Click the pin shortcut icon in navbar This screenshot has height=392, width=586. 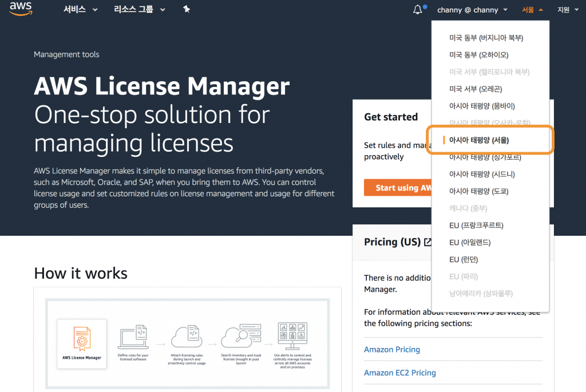[187, 9]
